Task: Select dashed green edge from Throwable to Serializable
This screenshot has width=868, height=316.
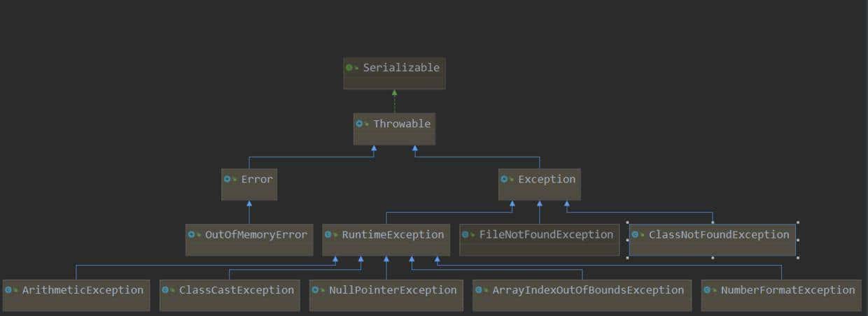Action: (x=394, y=102)
